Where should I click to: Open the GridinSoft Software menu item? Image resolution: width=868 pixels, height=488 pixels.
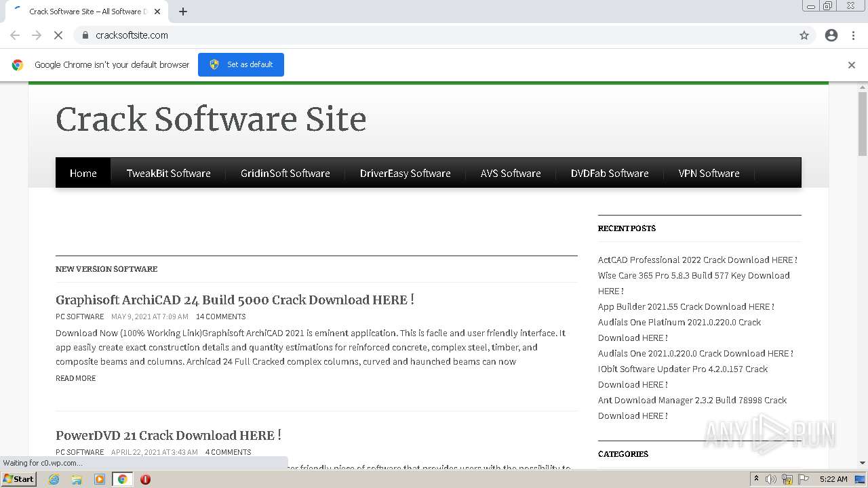point(285,174)
